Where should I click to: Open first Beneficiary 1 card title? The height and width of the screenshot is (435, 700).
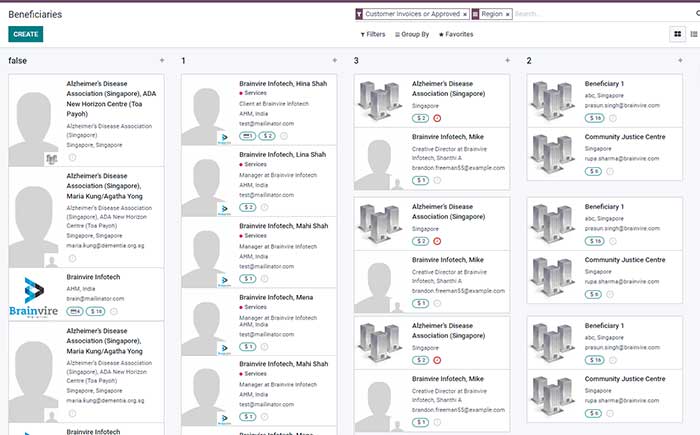(604, 84)
